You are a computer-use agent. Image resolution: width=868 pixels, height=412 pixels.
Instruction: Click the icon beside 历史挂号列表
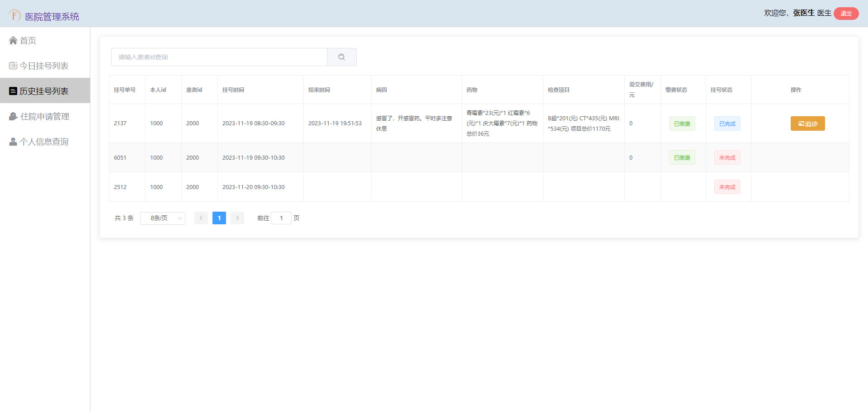tap(13, 91)
